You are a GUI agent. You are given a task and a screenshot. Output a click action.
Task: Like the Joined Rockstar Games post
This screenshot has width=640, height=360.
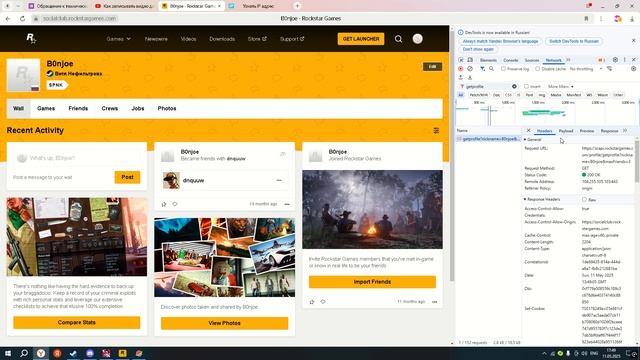[312, 302]
